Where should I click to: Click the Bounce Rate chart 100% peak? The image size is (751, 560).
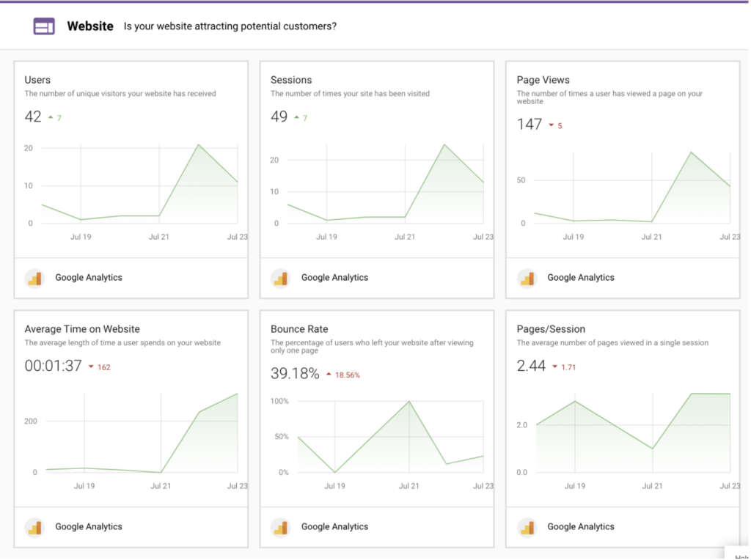409,402
